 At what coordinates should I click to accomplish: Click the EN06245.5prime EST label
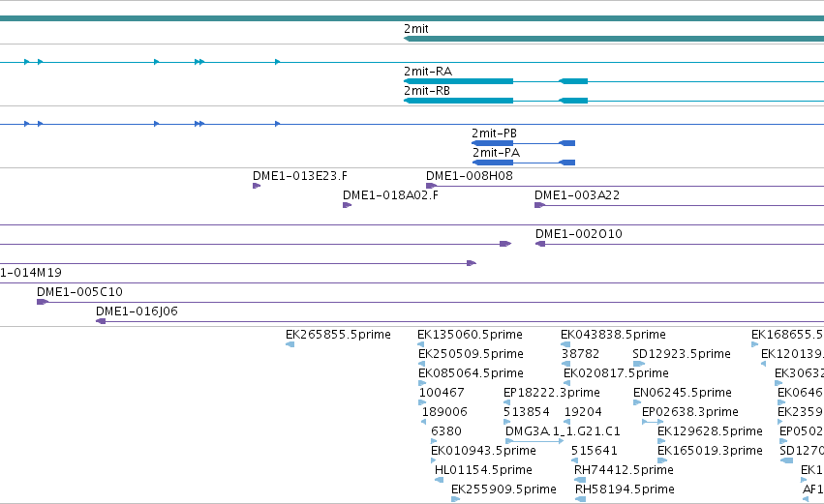[x=682, y=393]
